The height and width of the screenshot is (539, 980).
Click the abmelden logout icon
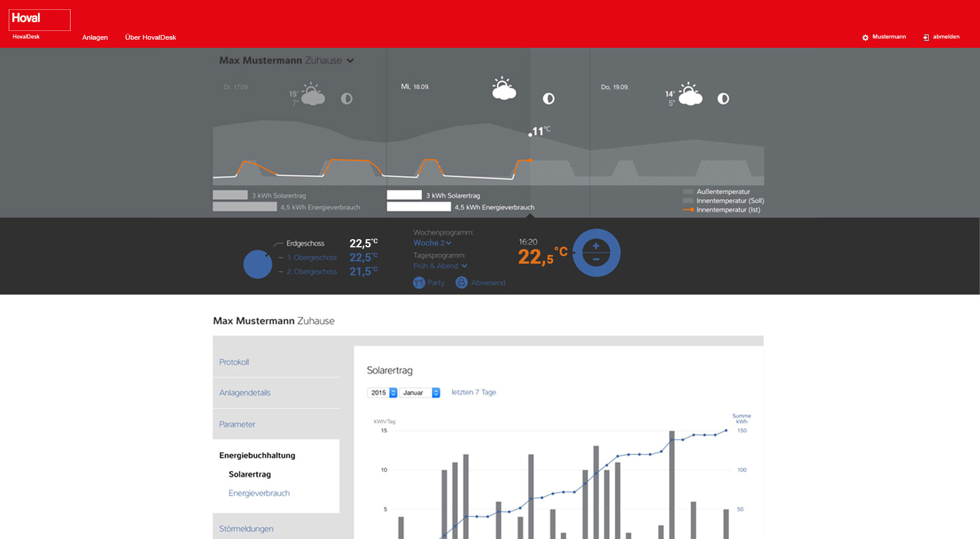pos(926,37)
